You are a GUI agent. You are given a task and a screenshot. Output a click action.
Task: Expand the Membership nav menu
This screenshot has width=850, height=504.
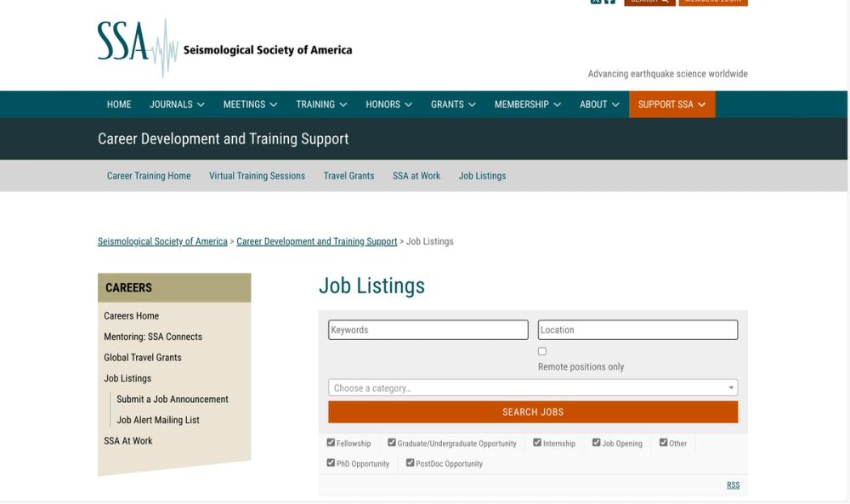tap(528, 104)
